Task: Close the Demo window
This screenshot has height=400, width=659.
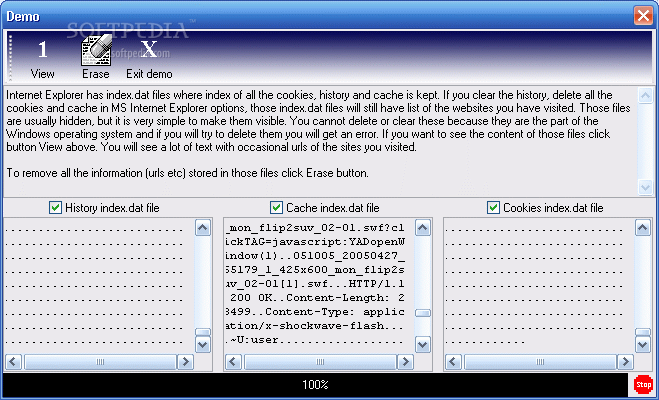Action: coord(643,16)
